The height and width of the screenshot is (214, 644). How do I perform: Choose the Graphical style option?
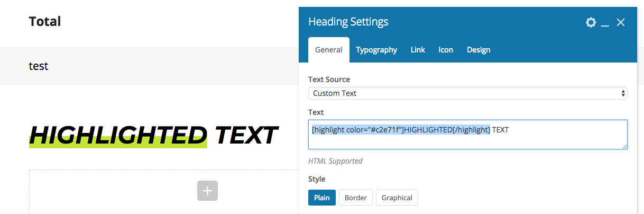click(397, 198)
